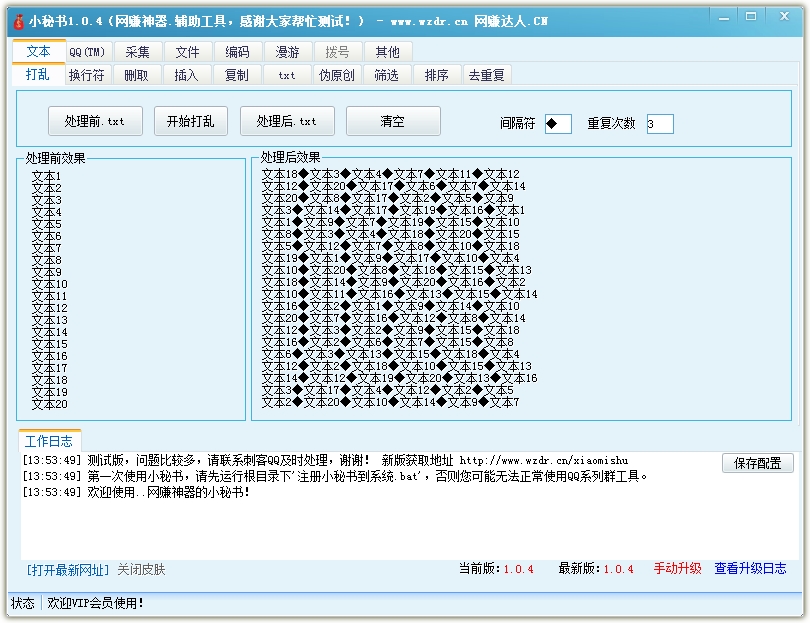Focus the 间隔符 separator input box
This screenshot has width=810, height=623.
pos(558,124)
